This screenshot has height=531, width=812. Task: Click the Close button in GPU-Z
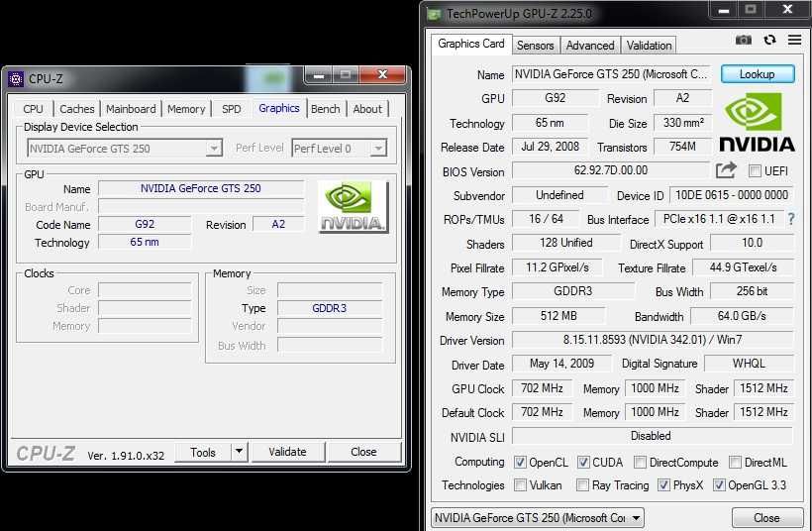tap(766, 517)
